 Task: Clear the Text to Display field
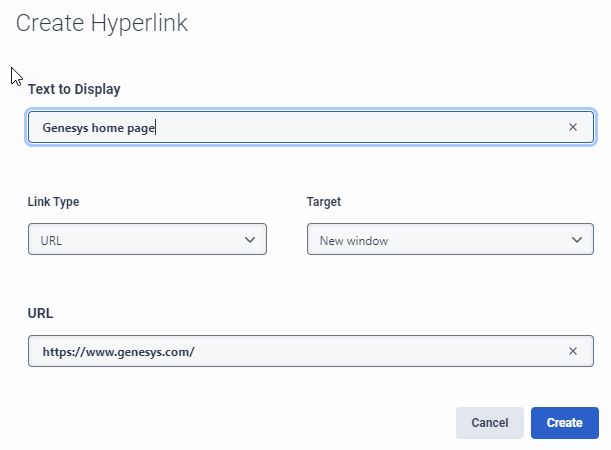572,127
